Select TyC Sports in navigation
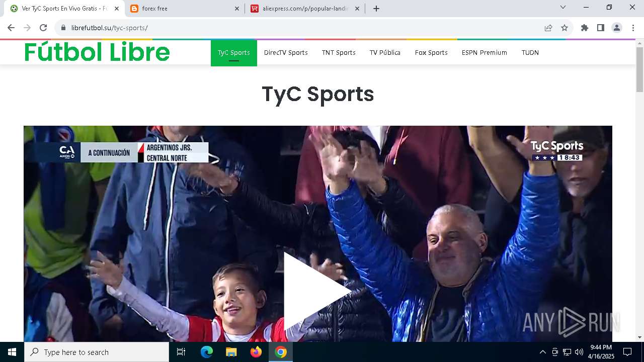This screenshot has width=644, height=362. (234, 53)
